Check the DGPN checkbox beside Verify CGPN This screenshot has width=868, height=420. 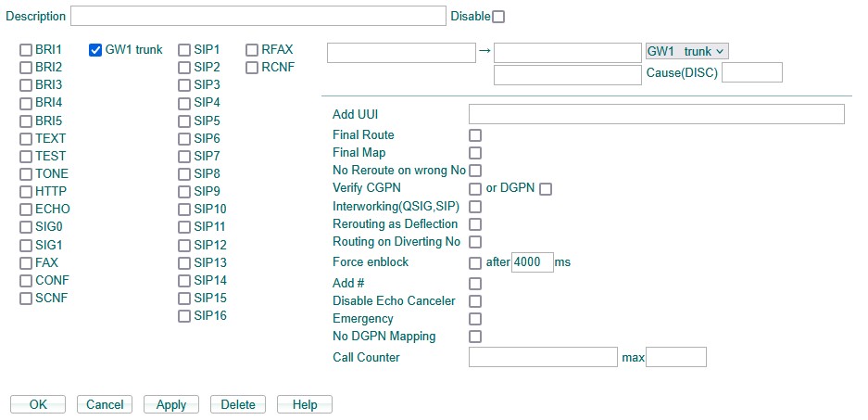(546, 189)
